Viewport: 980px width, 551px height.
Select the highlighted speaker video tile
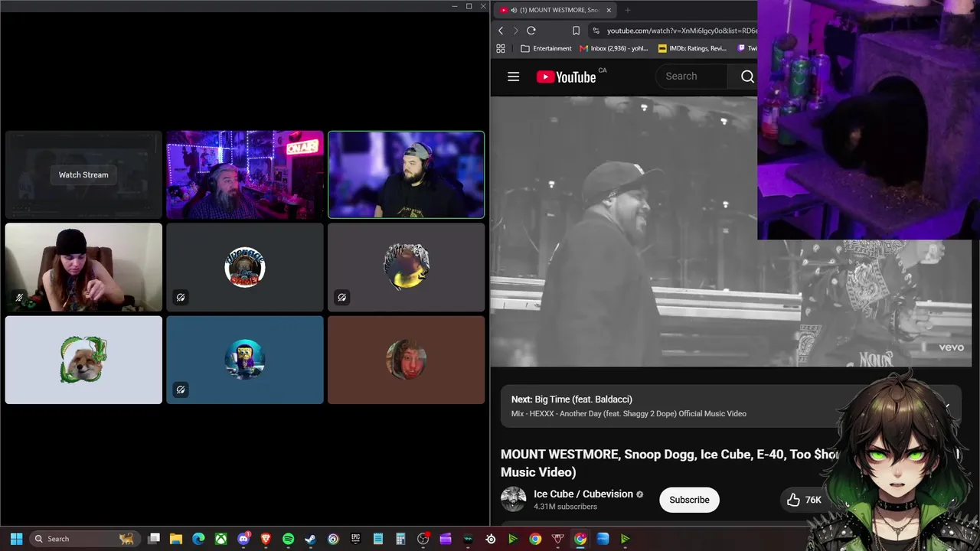click(407, 174)
